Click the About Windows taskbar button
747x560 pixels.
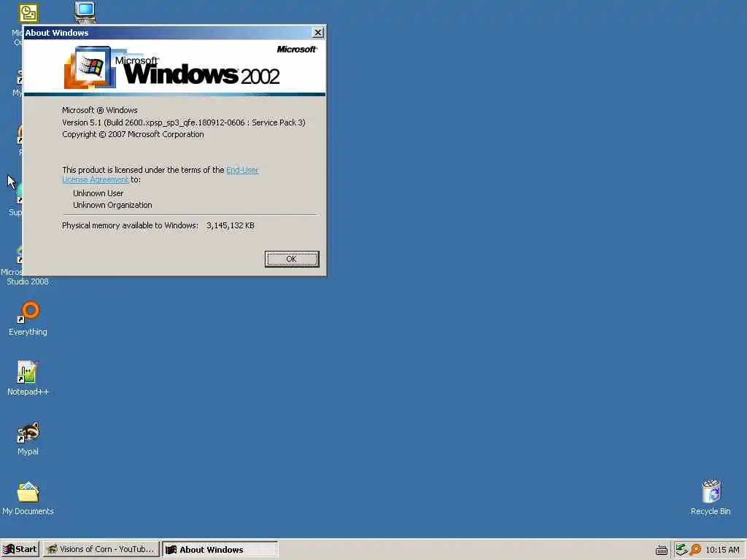220,550
